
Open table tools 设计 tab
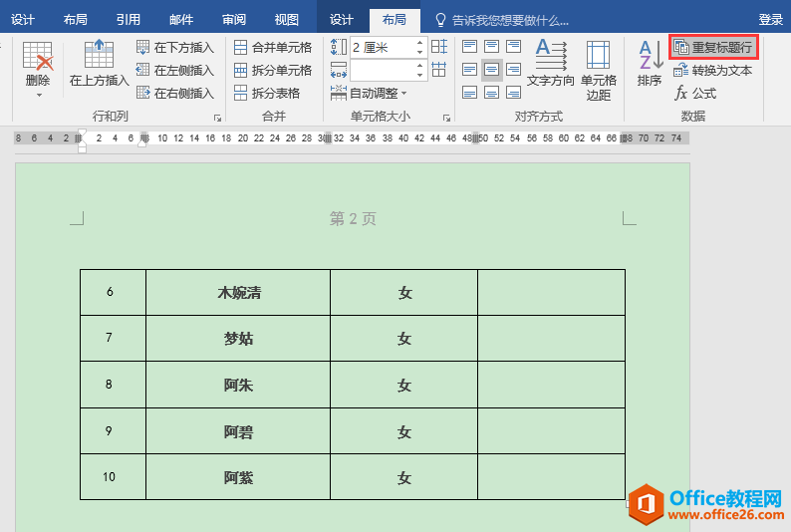click(x=342, y=20)
